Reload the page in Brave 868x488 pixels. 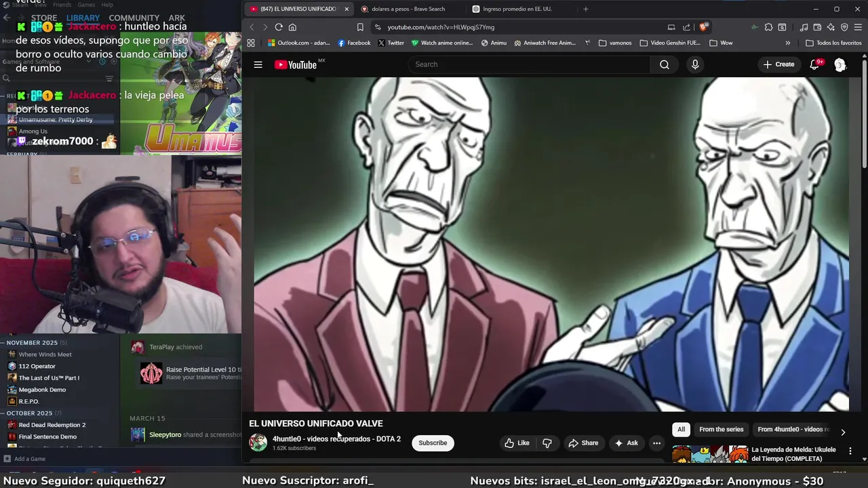click(279, 27)
